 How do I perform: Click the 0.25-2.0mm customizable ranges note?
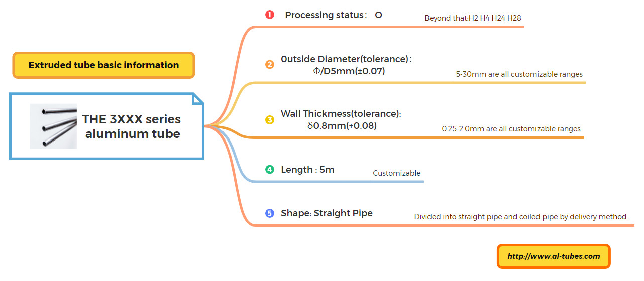511,129
